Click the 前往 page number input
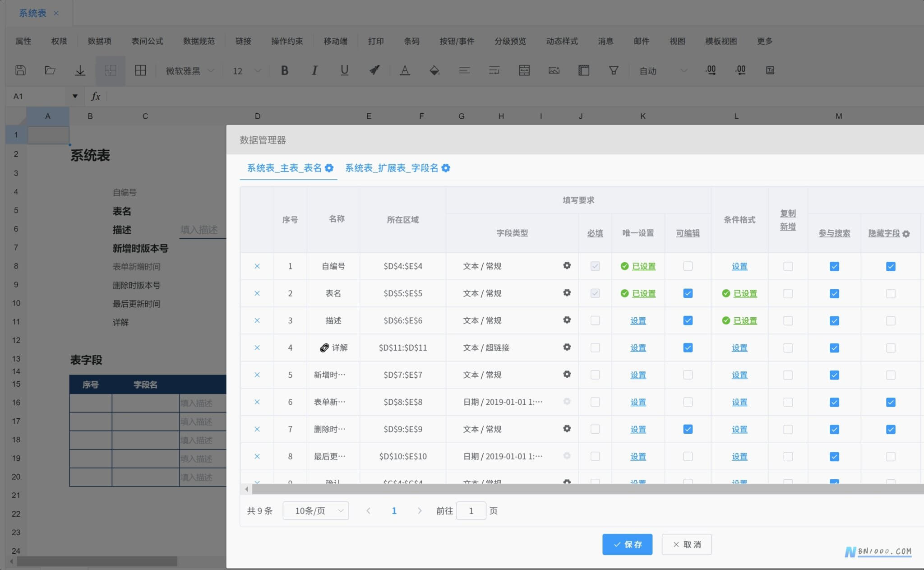This screenshot has height=570, width=924. 471,510
